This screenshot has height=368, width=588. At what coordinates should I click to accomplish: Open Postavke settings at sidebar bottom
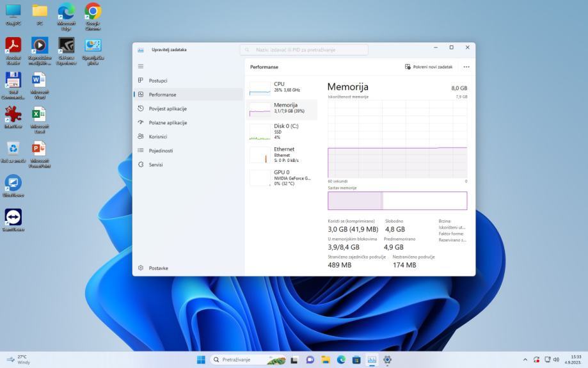click(158, 268)
